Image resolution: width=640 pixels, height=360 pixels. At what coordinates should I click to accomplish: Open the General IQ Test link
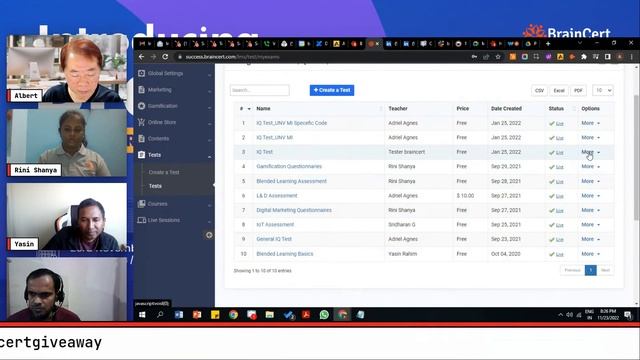(x=274, y=239)
